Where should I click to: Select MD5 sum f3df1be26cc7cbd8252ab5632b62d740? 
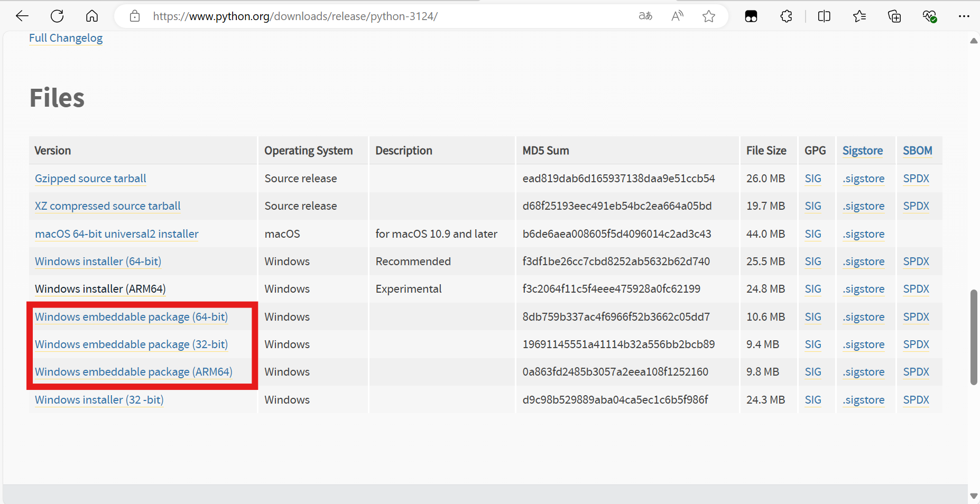(616, 262)
